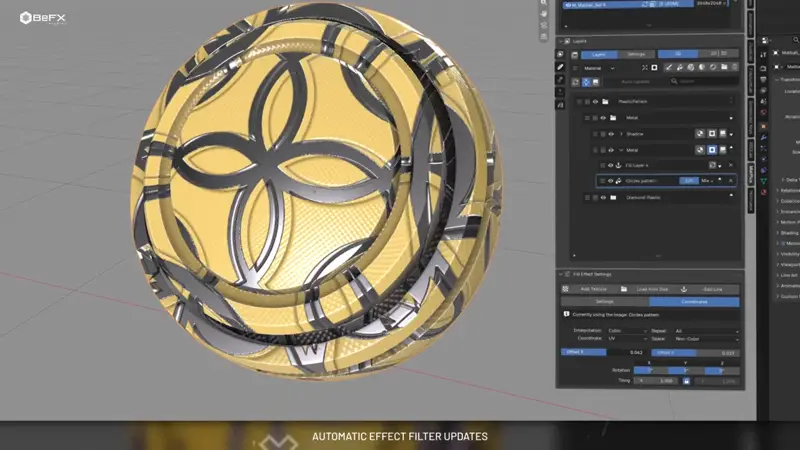Image resolution: width=800 pixels, height=450 pixels.
Task: Select the 3D view mode tab
Action: point(678,54)
